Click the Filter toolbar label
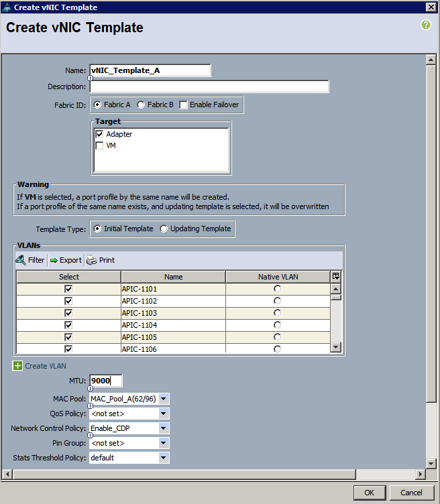This screenshot has width=440, height=504. coord(36,260)
